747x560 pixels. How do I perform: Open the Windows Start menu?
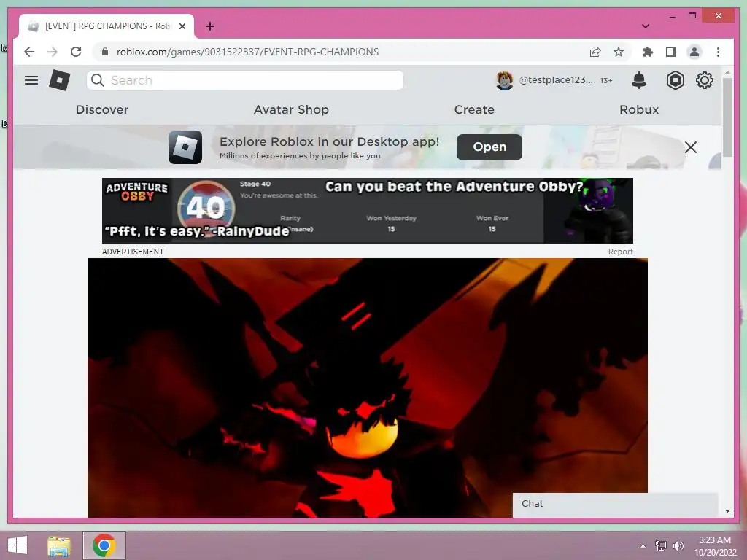(x=18, y=545)
